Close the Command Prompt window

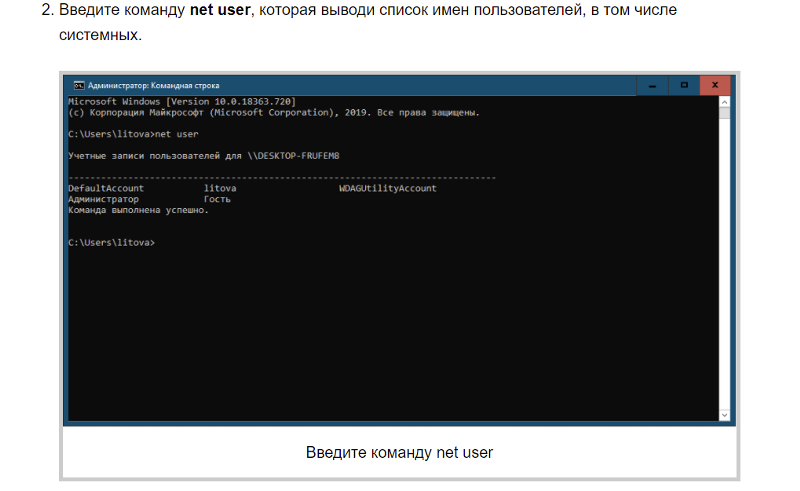(x=715, y=85)
